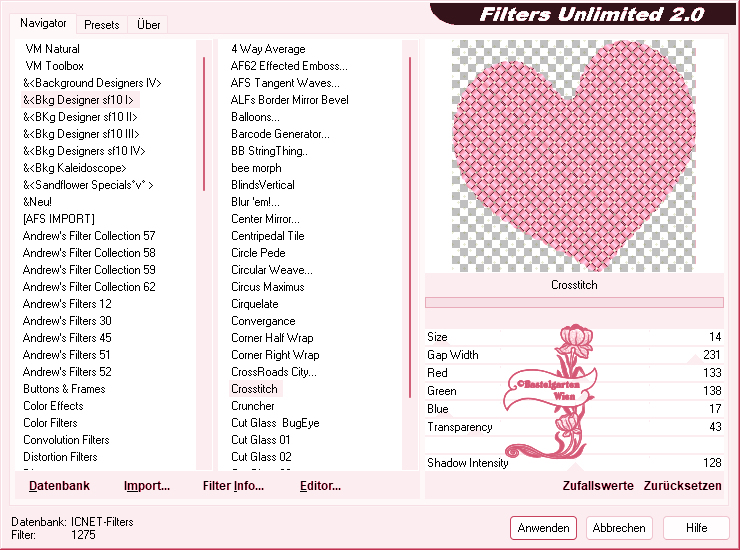Select &<BKg Designer sf10 II> category

[80, 117]
